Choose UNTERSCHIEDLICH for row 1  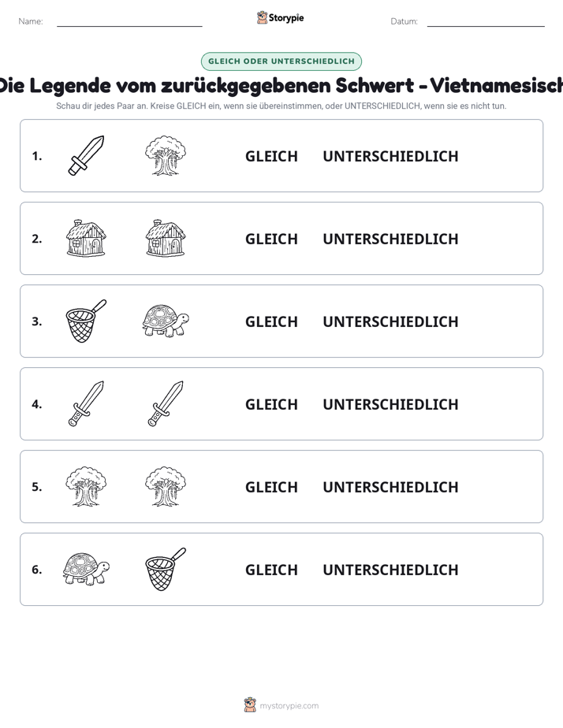pos(390,157)
